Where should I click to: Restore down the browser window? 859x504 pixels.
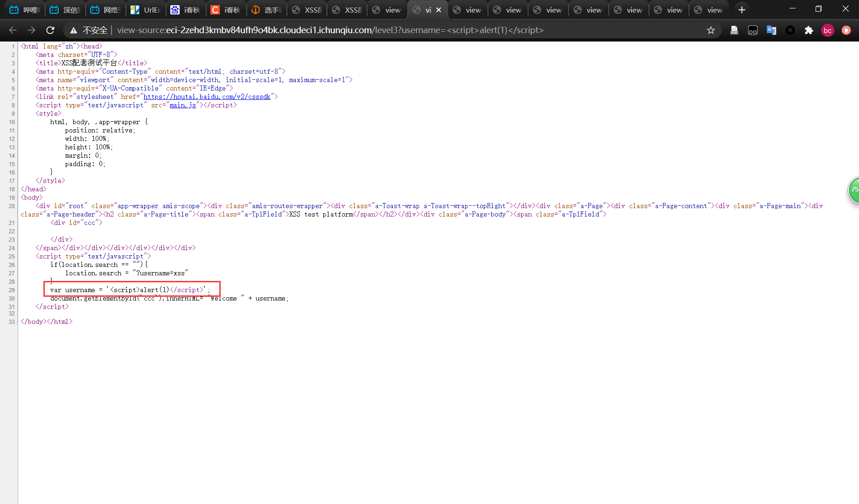tap(818, 9)
